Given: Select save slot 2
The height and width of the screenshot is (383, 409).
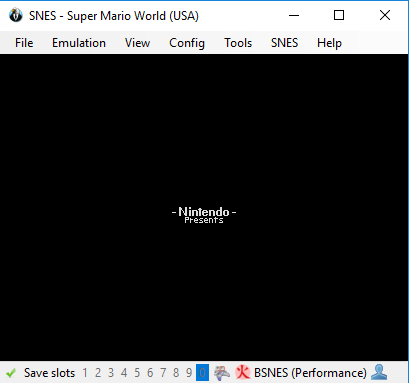Looking at the screenshot, I should tap(98, 373).
